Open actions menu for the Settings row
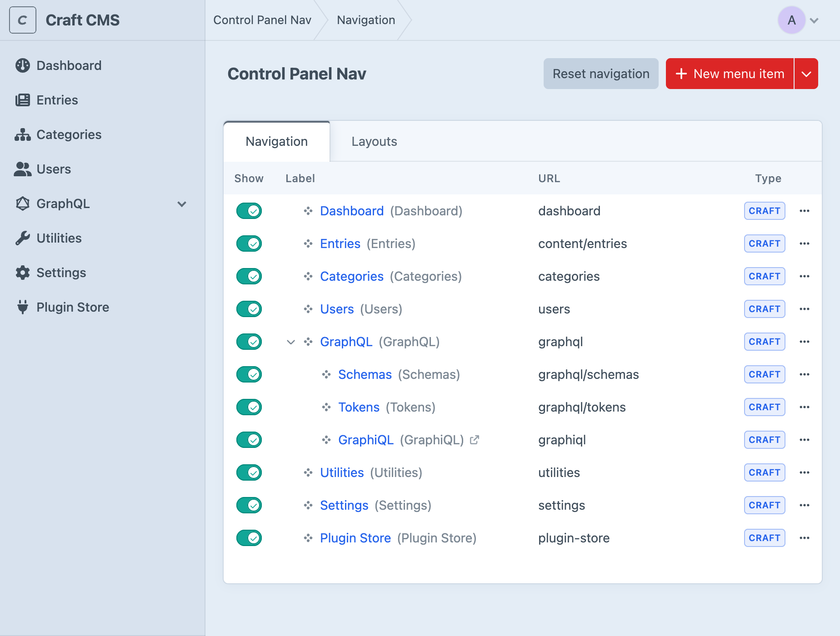This screenshot has height=636, width=840. (x=805, y=505)
